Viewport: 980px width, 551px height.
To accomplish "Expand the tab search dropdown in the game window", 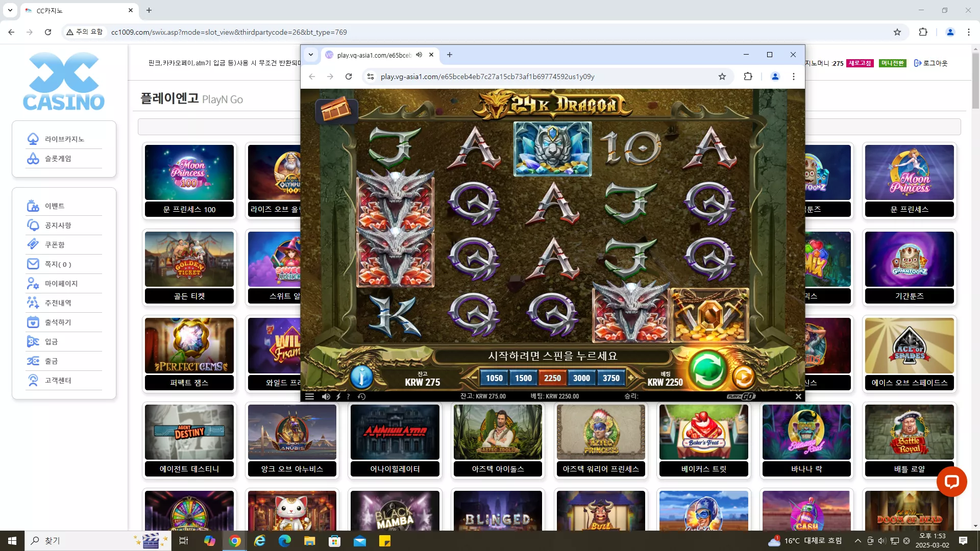I will coord(311,55).
